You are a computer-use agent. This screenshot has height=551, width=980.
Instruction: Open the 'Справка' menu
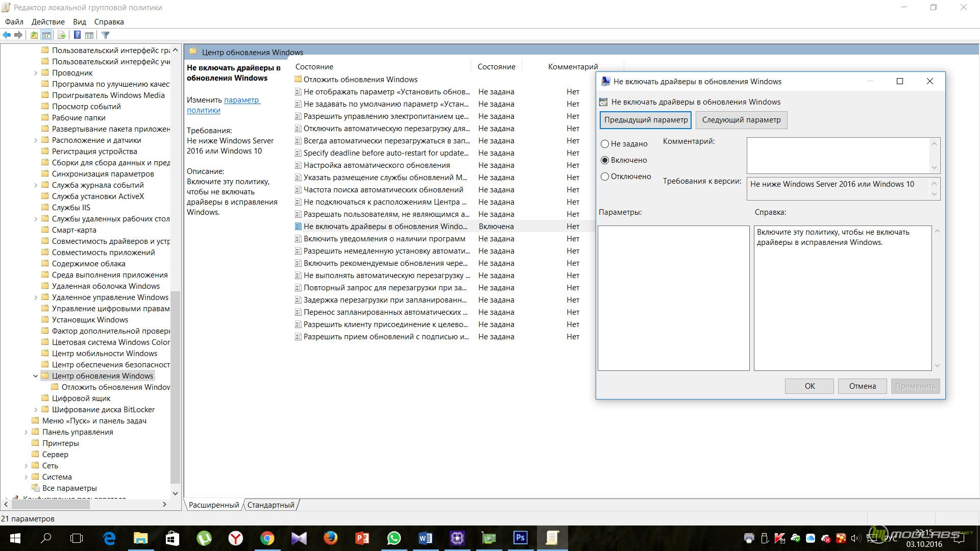coord(109,22)
